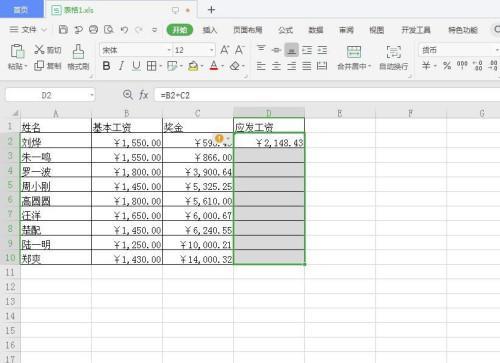Image resolution: width=500 pixels, height=363 pixels.
Task: Click the Name Box showing D2
Action: click(x=50, y=95)
